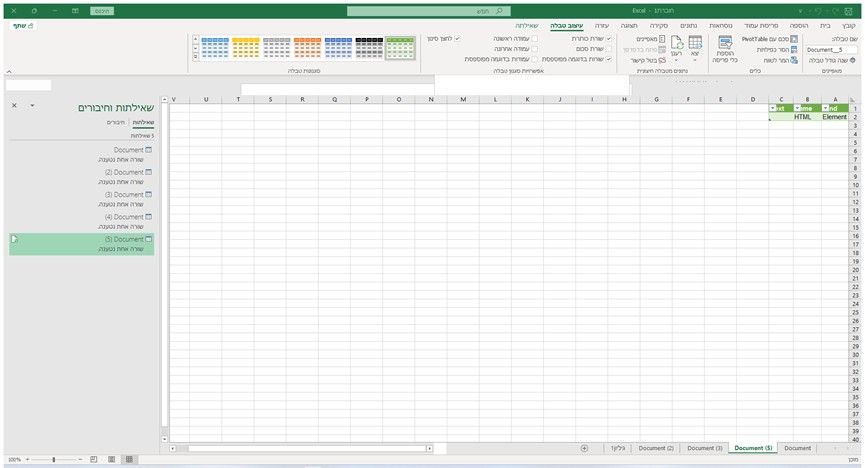Expand the Refresh (רענן) dropdown arrow
This screenshot has width=865, height=468.
coord(676,60)
